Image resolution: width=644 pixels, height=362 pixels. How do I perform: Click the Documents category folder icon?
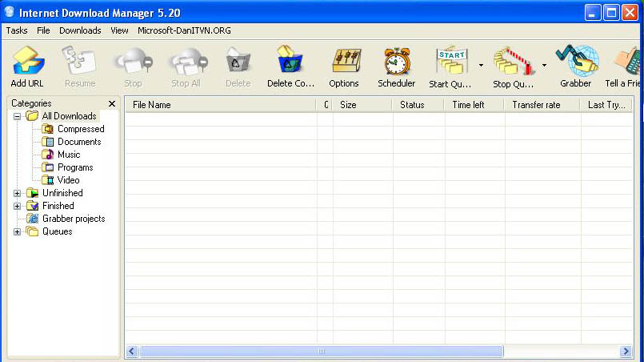(48, 142)
